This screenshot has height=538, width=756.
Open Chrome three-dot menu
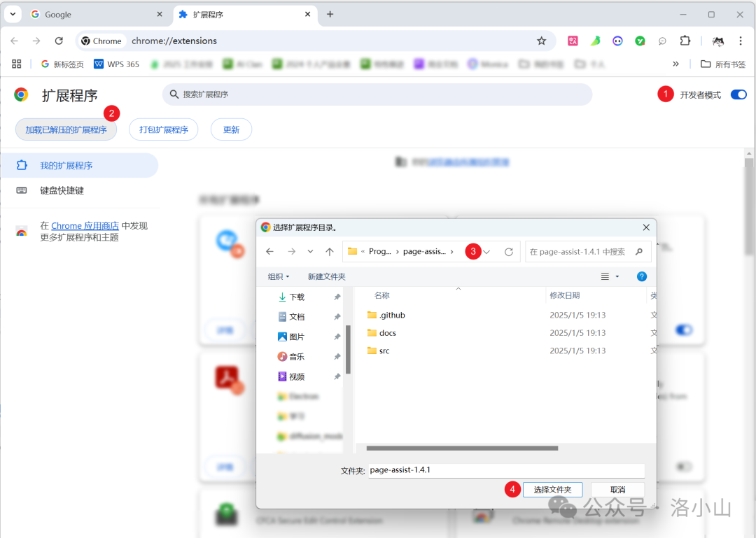click(741, 41)
